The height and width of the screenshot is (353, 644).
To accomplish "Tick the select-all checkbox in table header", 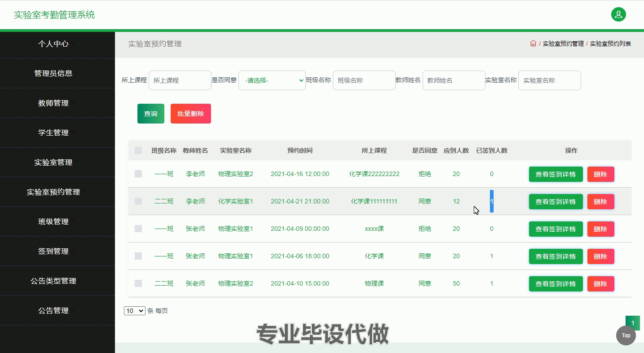I will [x=138, y=150].
